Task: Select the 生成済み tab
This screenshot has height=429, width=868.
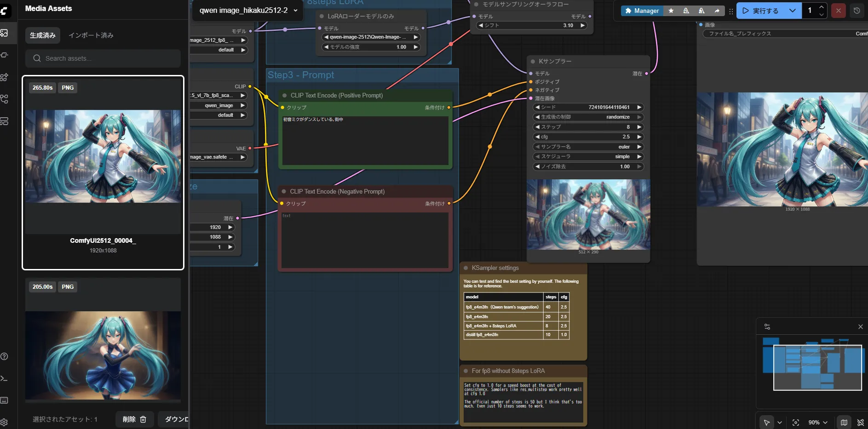Action: [43, 35]
